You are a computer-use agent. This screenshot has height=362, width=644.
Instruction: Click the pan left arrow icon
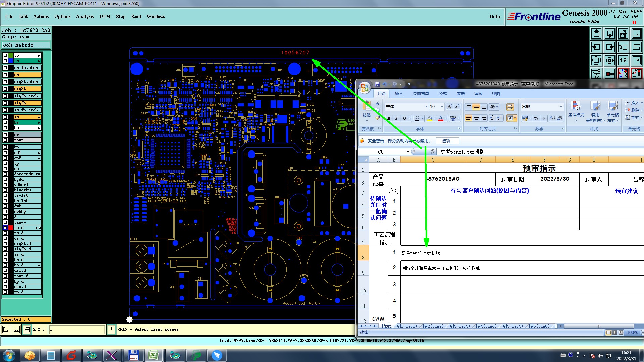(x=596, y=47)
